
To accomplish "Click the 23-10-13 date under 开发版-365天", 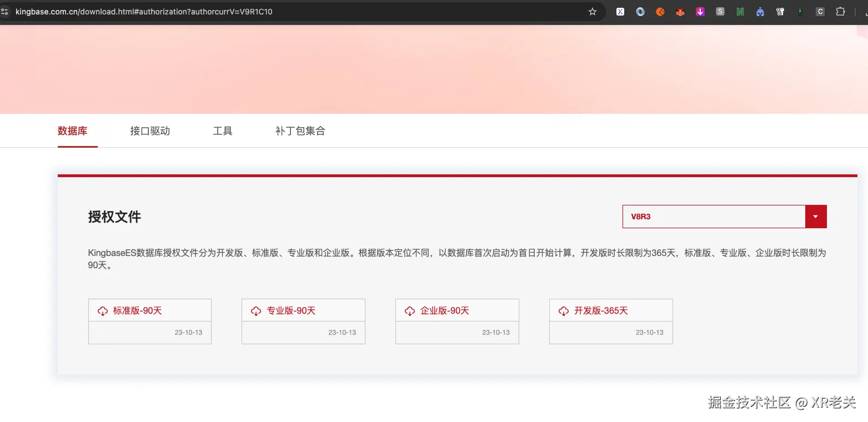I will pos(650,333).
